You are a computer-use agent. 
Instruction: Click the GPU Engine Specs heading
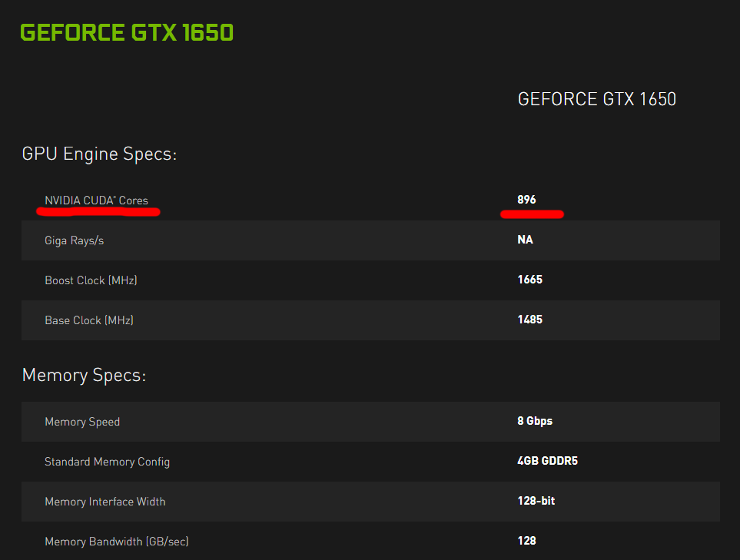(99, 154)
